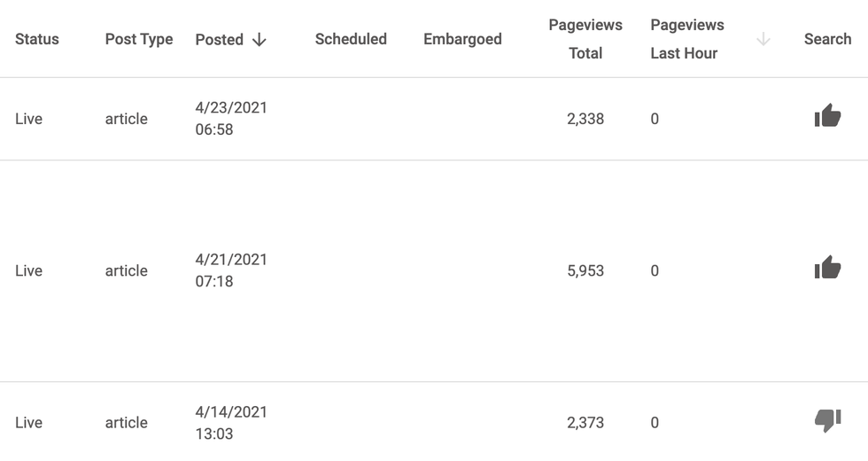Sort by Pageviews Total header
Viewport: 868px width, 461px height.
pyautogui.click(x=585, y=39)
